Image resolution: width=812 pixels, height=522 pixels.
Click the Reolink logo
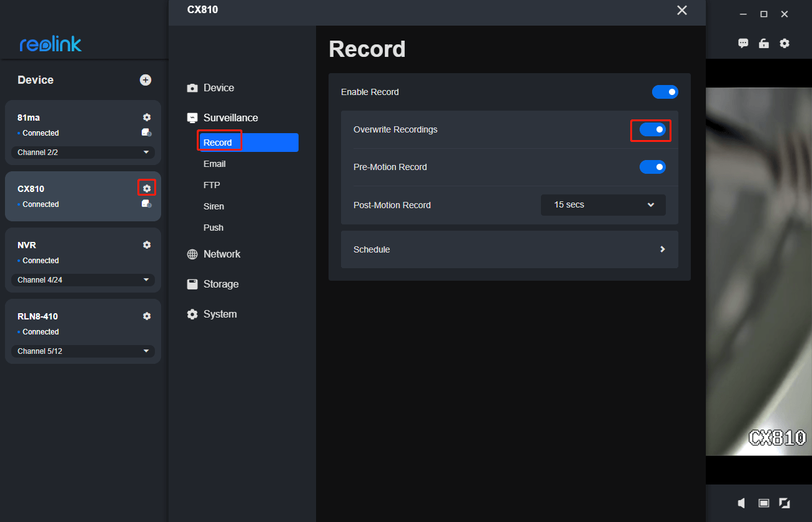(x=51, y=44)
